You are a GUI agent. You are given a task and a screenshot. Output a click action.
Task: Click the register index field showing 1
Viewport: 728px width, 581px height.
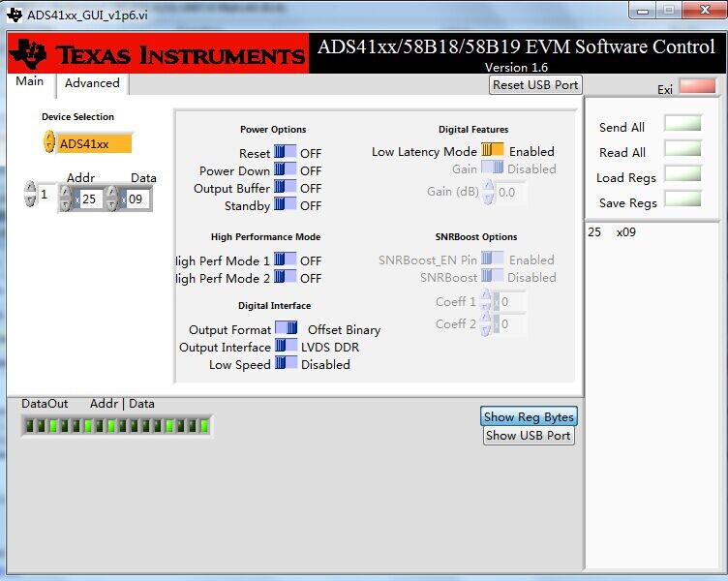point(45,194)
